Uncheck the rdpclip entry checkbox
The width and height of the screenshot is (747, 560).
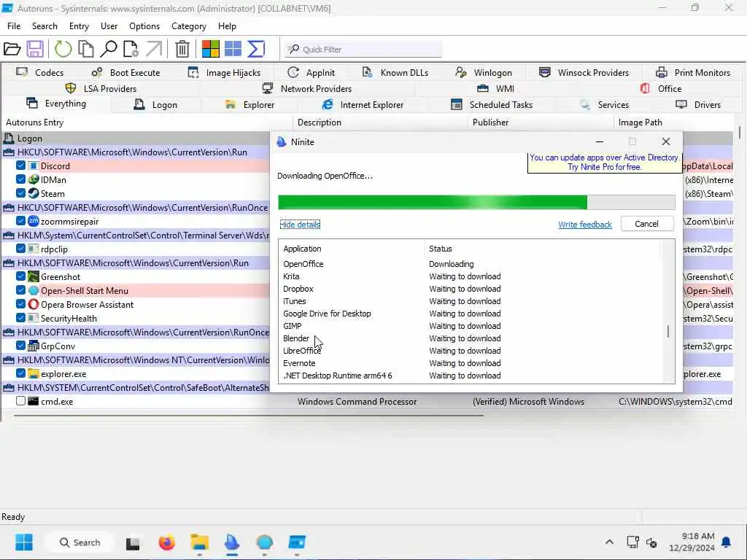click(x=20, y=249)
